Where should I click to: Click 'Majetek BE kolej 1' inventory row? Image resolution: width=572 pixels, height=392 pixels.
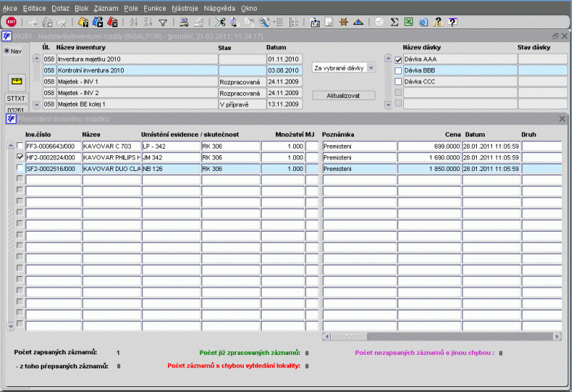coord(137,104)
